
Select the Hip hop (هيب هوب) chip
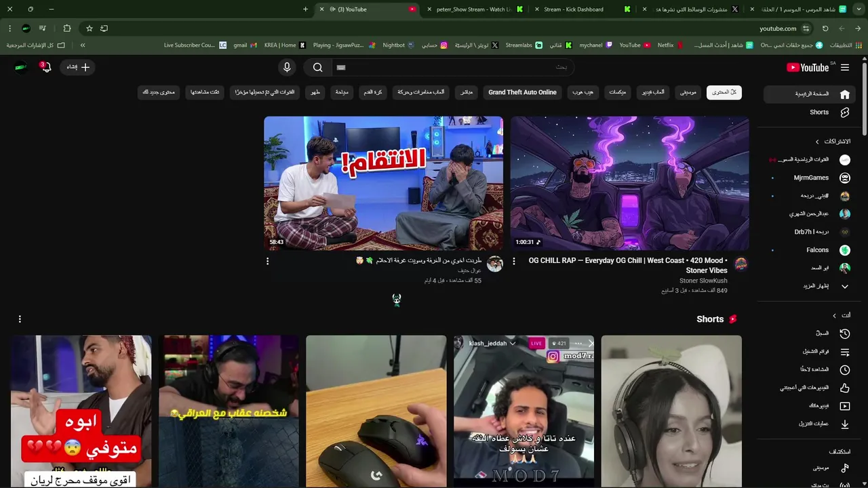pyautogui.click(x=583, y=92)
